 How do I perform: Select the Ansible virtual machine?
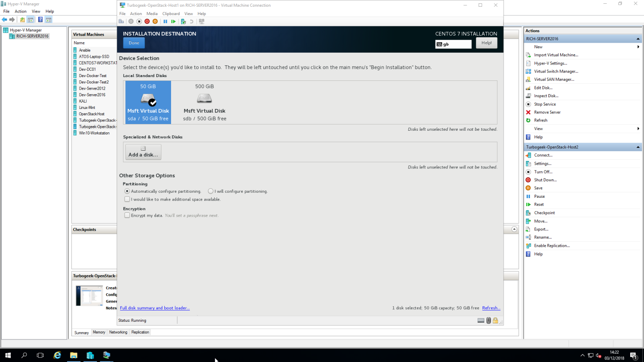(x=85, y=50)
